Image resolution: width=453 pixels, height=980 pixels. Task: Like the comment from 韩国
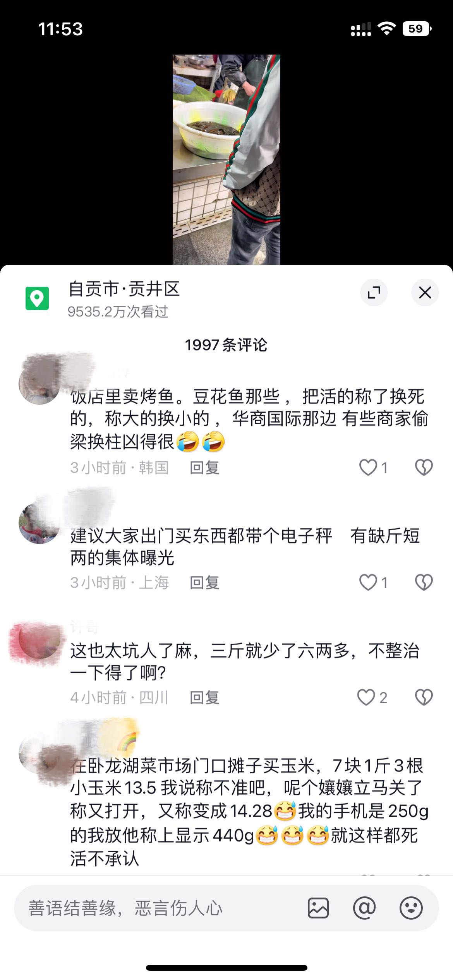[368, 468]
